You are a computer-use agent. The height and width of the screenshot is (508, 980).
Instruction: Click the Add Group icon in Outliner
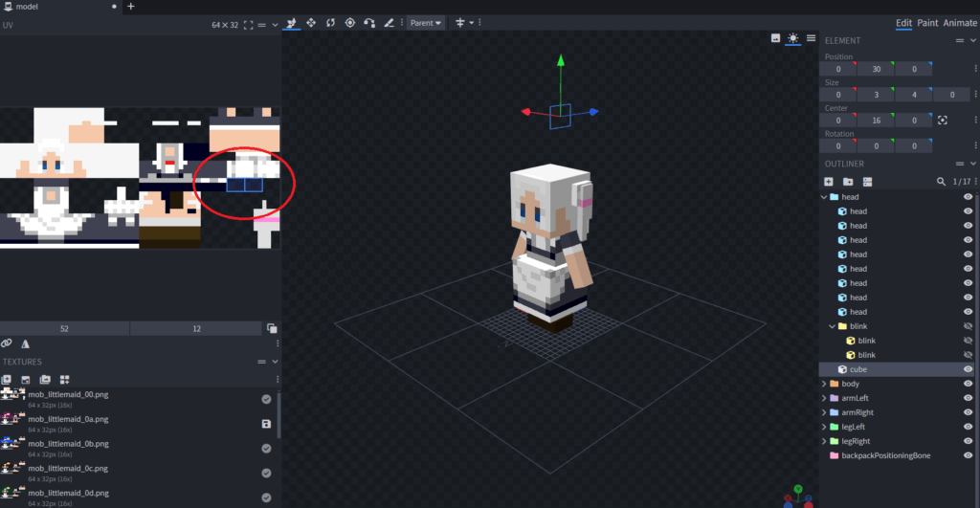coord(848,181)
